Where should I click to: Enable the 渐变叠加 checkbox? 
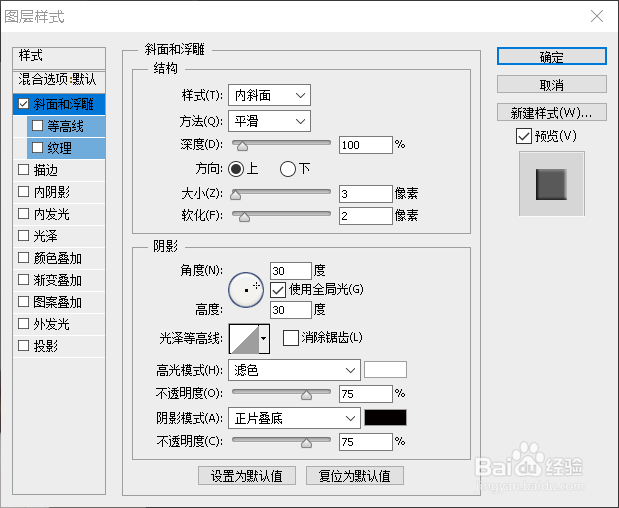24,279
